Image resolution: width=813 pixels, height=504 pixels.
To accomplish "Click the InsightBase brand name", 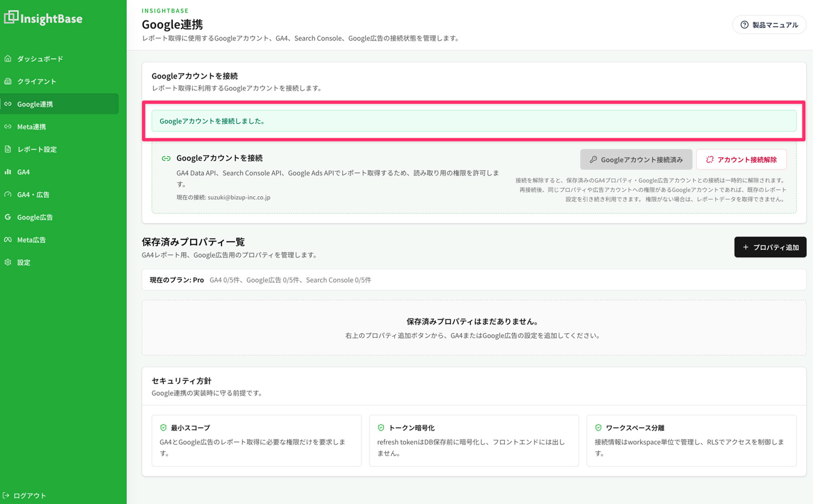I will coord(52,19).
